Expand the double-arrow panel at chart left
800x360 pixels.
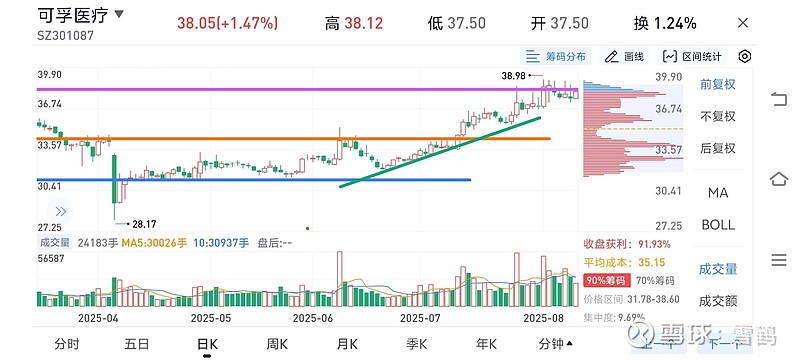[60, 212]
